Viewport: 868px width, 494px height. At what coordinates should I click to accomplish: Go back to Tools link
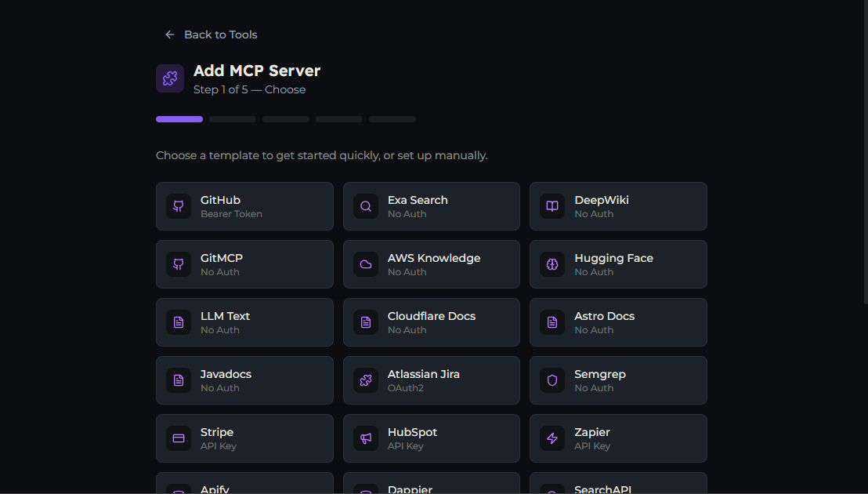pos(211,35)
